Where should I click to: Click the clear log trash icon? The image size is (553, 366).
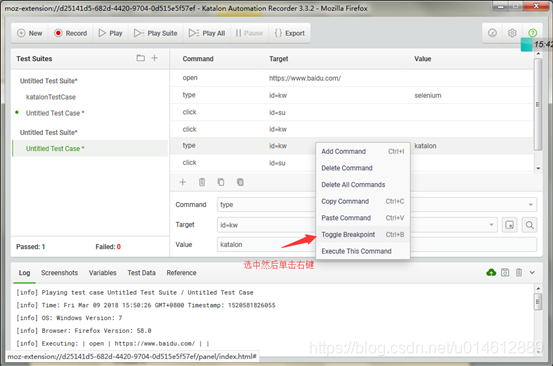[x=519, y=272]
